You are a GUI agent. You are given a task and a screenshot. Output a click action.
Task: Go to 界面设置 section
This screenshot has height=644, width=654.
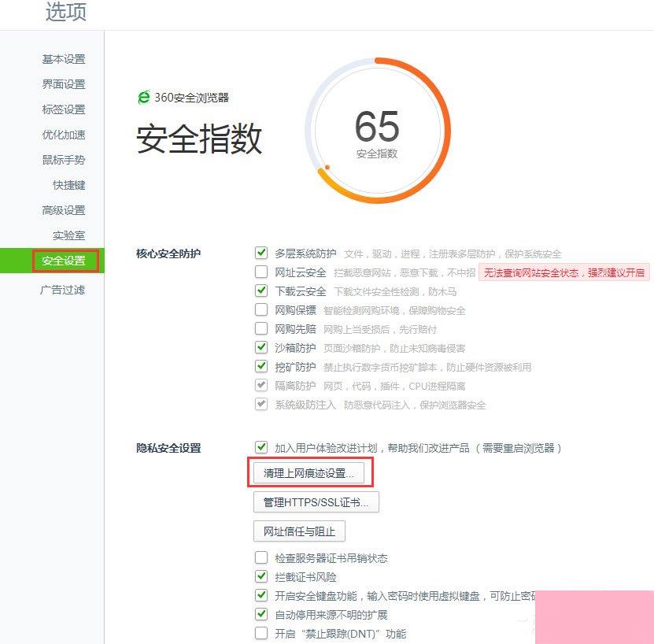(x=64, y=84)
